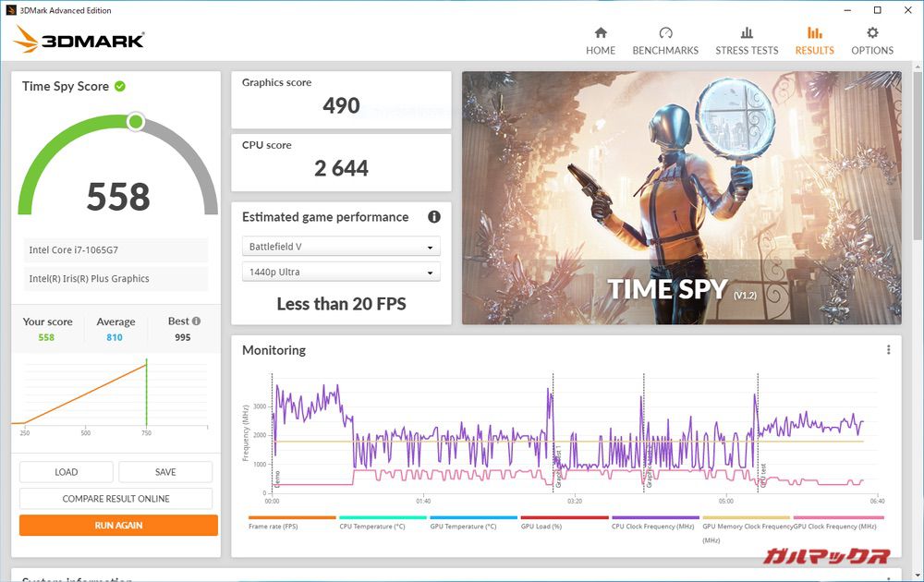Viewport: 924px width, 582px height.
Task: Open the Monitoring three-dot menu
Action: [889, 350]
